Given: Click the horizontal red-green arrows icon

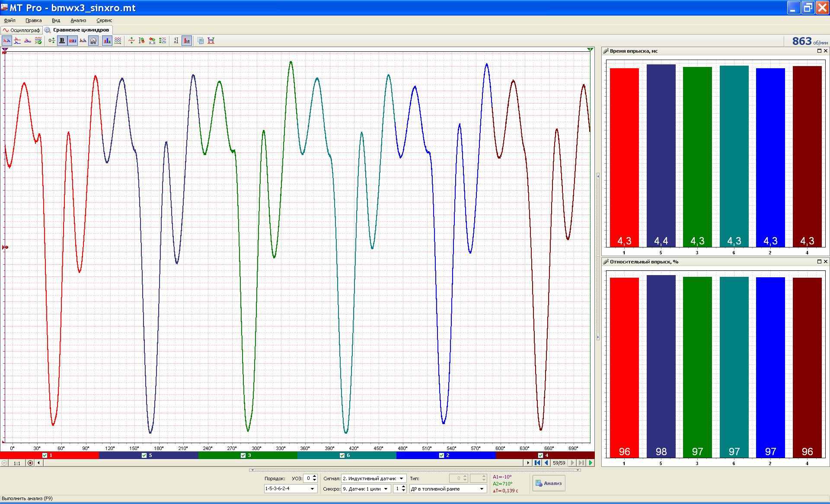Looking at the screenshot, I should pyautogui.click(x=152, y=41).
